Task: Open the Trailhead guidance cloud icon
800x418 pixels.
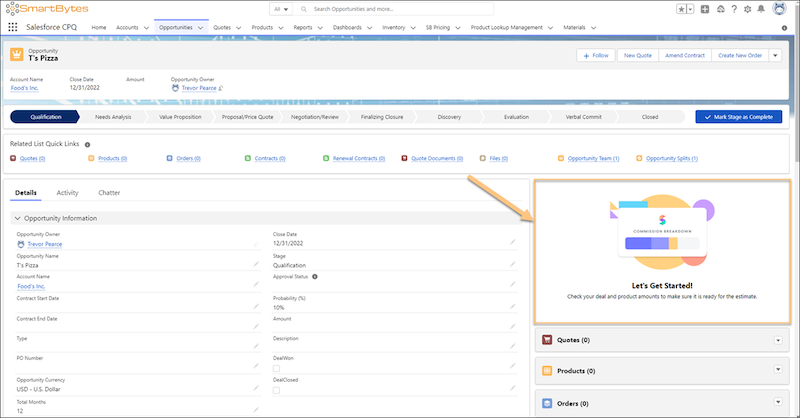Action: point(720,9)
